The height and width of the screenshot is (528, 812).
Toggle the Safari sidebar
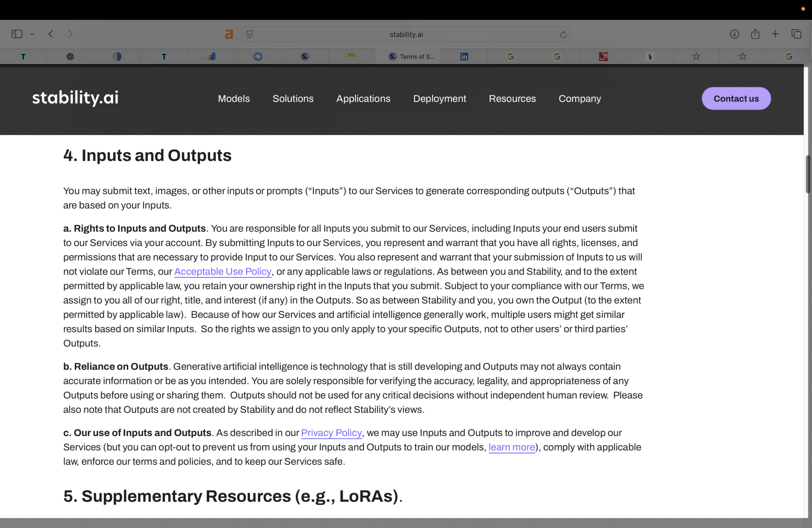click(17, 34)
